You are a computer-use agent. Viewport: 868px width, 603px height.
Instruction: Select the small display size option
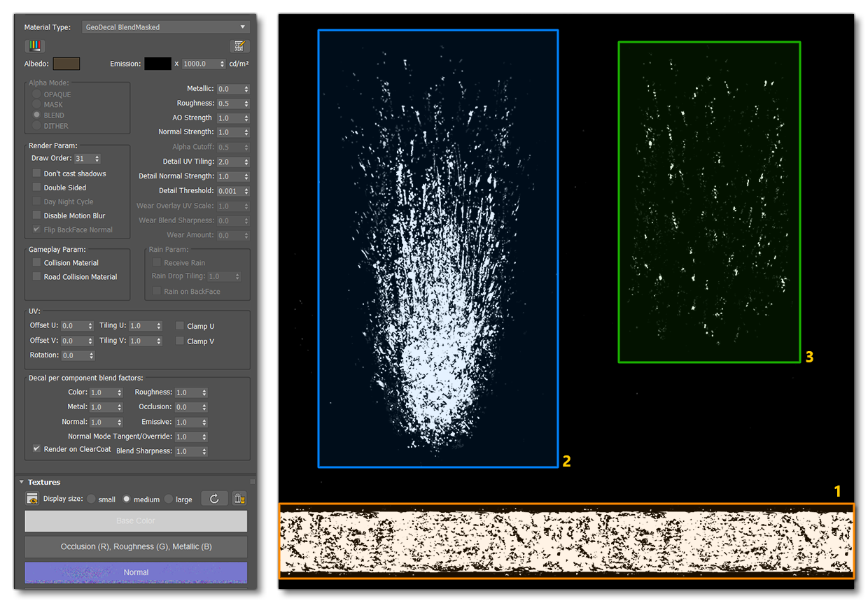tap(91, 499)
